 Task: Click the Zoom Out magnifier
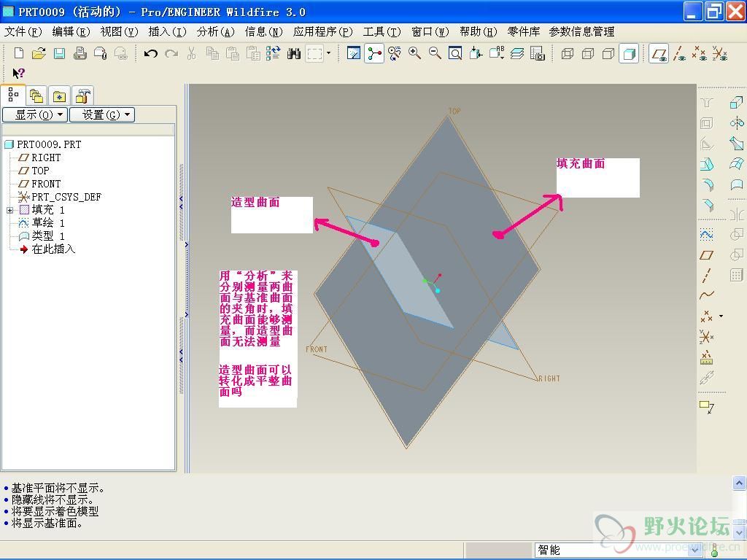click(x=435, y=53)
